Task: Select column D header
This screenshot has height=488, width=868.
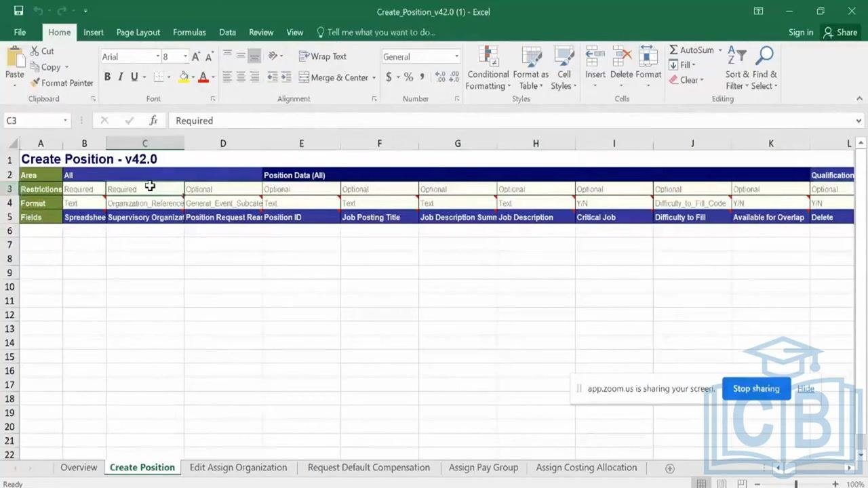Action: tap(223, 144)
